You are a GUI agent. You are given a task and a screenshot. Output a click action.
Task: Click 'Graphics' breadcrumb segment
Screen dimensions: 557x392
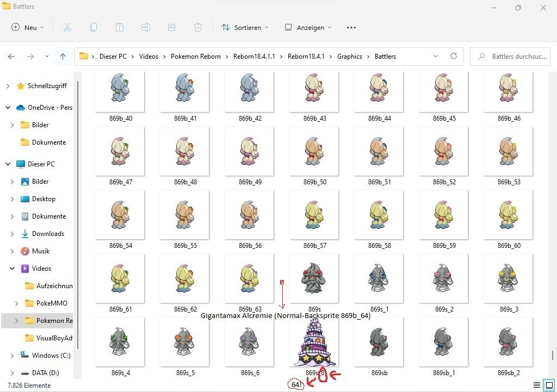[x=350, y=57]
